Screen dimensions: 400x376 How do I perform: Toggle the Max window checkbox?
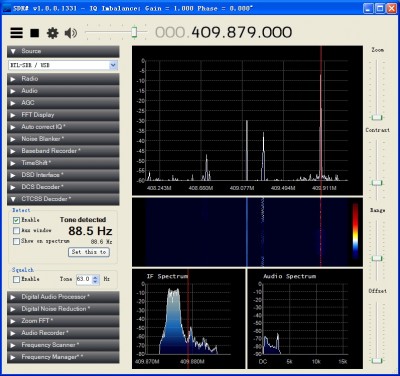(16, 231)
